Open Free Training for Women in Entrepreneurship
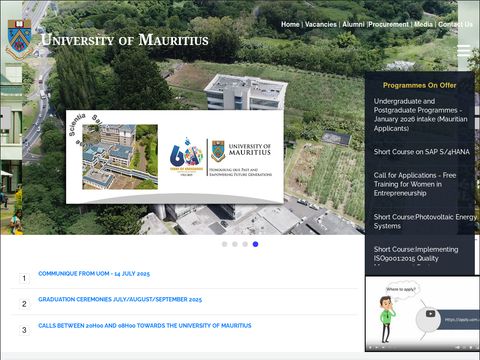Screen dimensions: 480x360 point(415,184)
